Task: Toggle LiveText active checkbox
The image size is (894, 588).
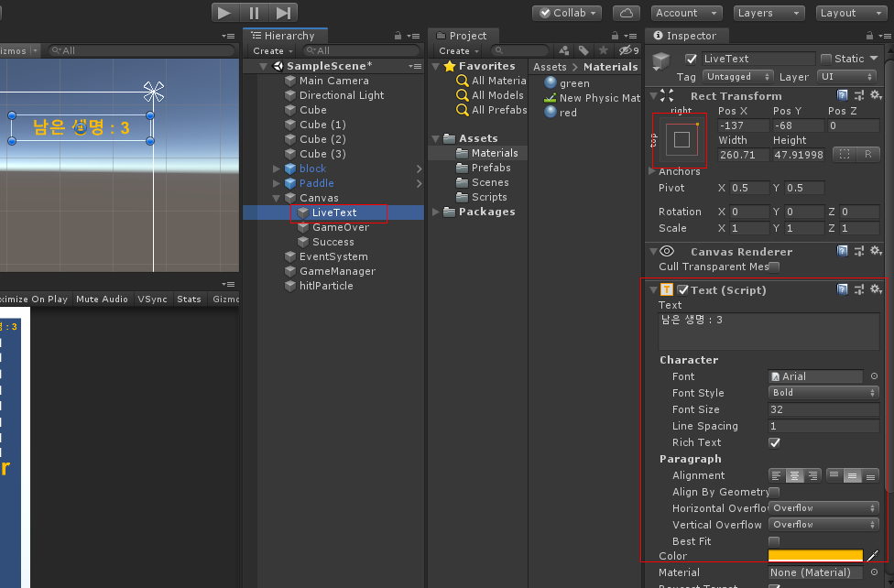Action: click(691, 59)
